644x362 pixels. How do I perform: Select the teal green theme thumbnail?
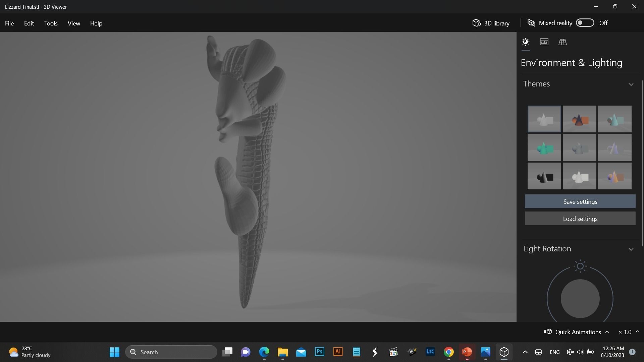(544, 148)
